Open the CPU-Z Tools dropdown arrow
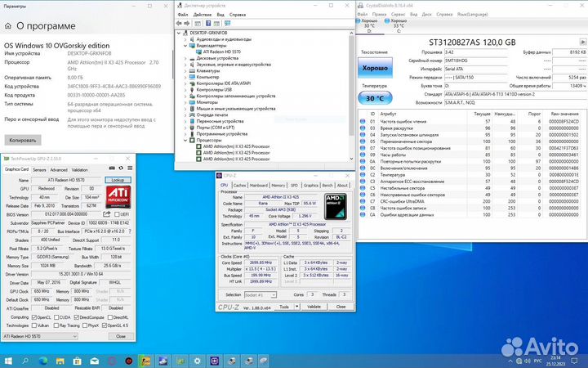This screenshot has height=368, width=588. coord(297,307)
